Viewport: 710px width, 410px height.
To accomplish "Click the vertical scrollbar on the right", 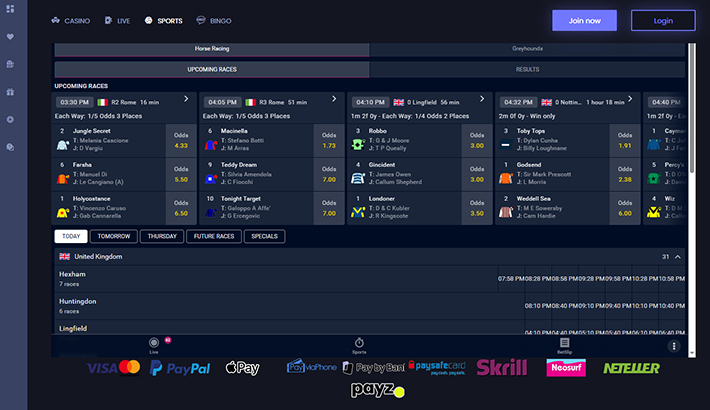I will [691, 108].
